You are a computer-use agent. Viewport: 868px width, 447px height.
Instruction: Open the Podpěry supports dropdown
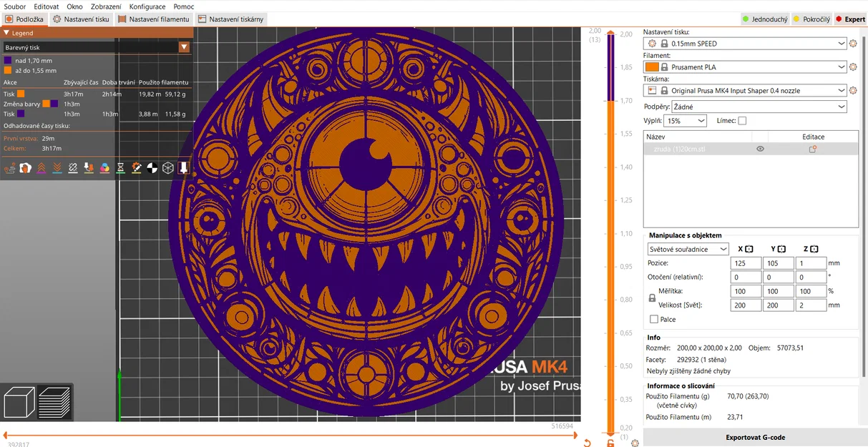[759, 107]
